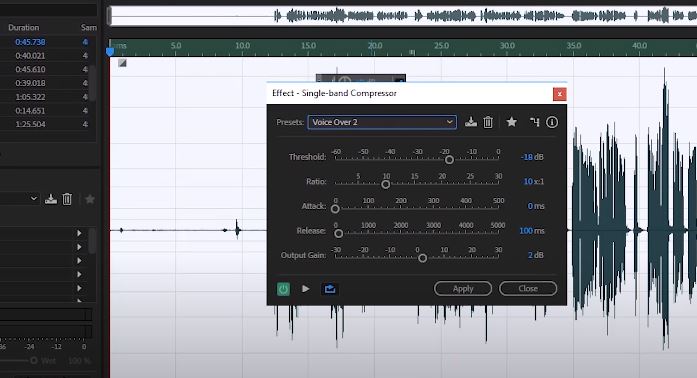The image size is (697, 378).
Task: Close button at bottom of compressor dialog
Action: (x=528, y=289)
